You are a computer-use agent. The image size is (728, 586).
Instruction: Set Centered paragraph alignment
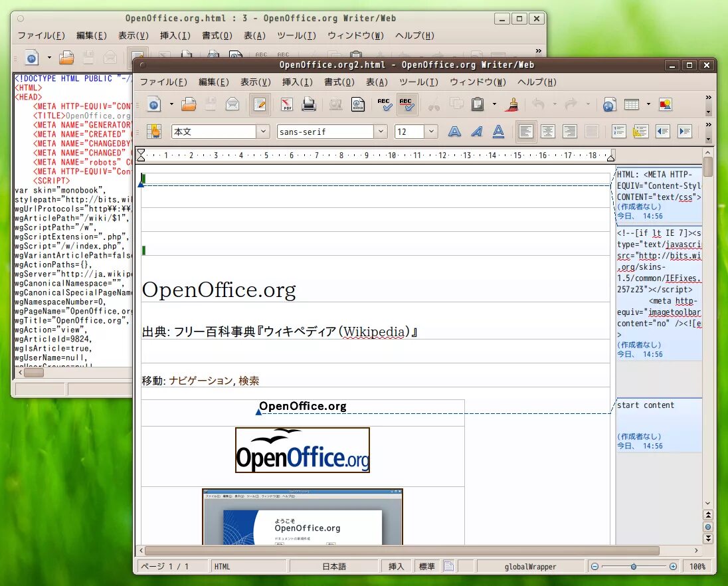tap(548, 132)
